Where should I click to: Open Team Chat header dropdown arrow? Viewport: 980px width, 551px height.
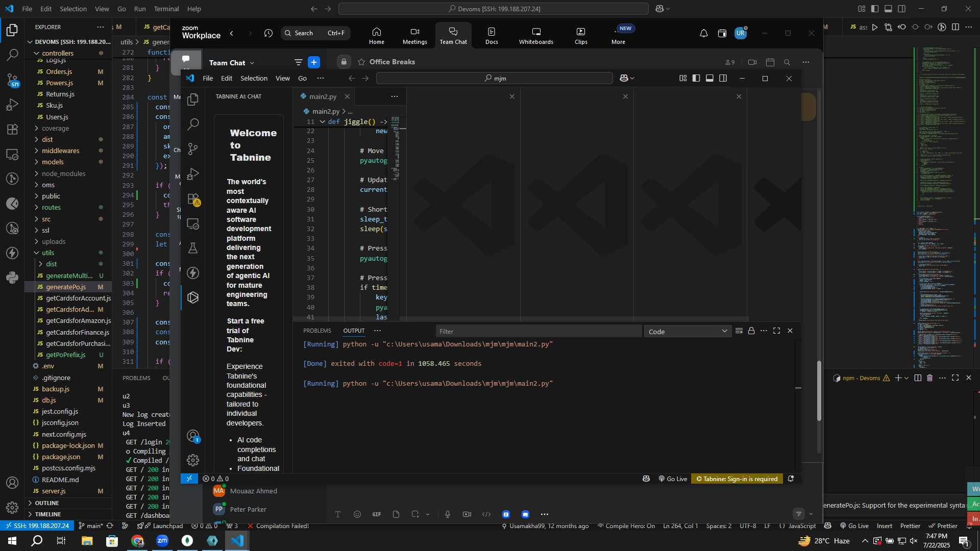click(252, 63)
